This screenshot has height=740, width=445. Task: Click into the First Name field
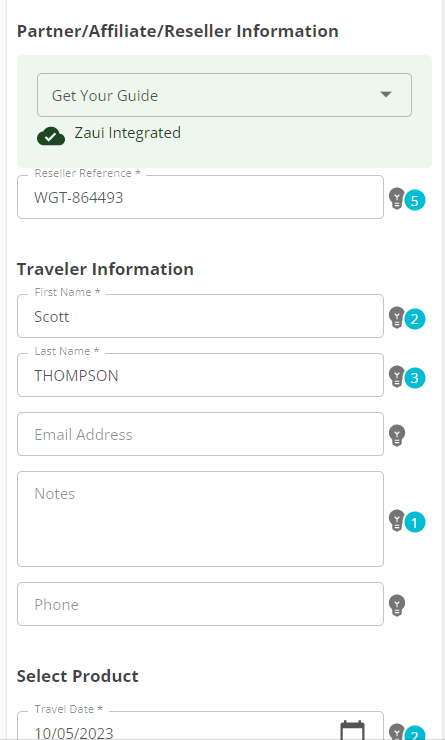200,316
